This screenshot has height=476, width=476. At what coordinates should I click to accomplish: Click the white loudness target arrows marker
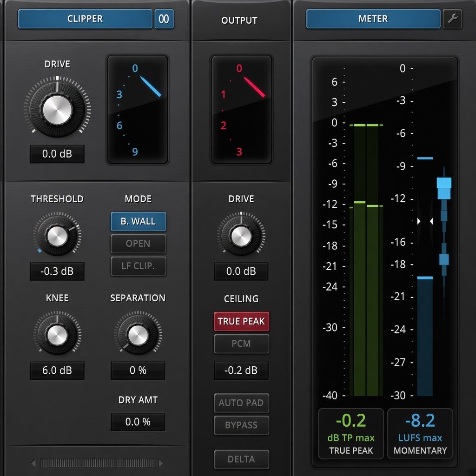tap(425, 221)
